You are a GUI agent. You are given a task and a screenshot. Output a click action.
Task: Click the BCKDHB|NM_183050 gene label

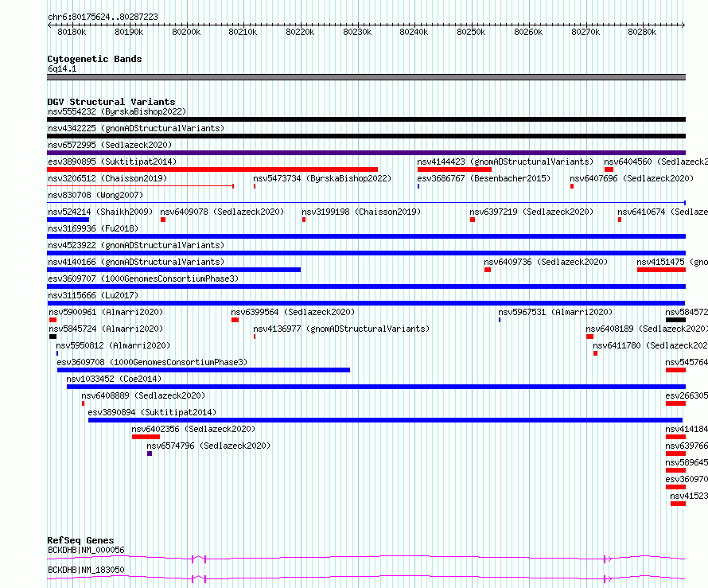(86, 570)
